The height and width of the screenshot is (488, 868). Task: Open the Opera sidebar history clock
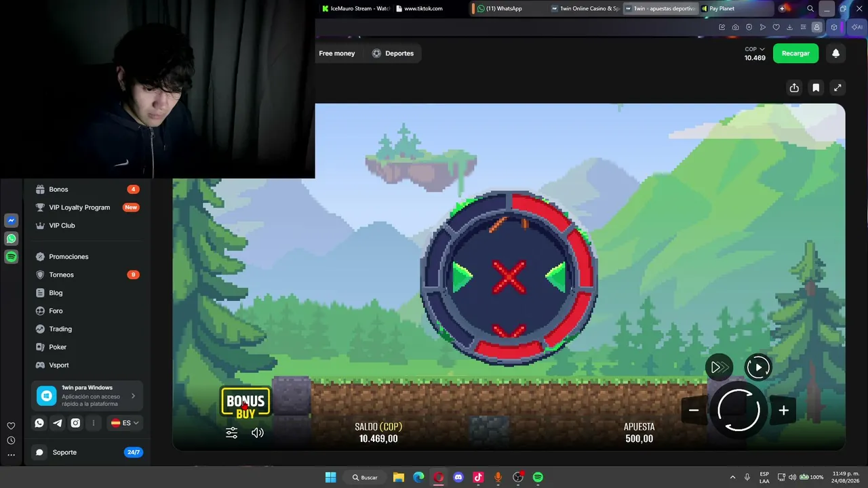pos(11,441)
